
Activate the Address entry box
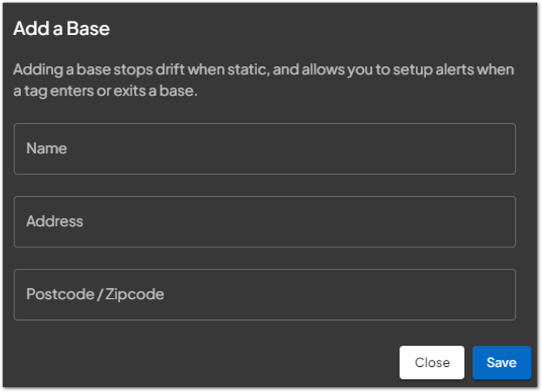[x=265, y=222]
